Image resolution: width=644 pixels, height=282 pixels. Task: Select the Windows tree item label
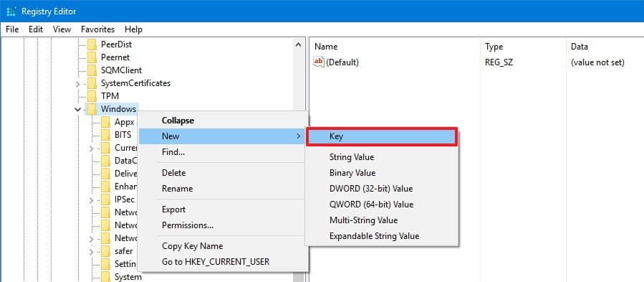click(x=119, y=109)
